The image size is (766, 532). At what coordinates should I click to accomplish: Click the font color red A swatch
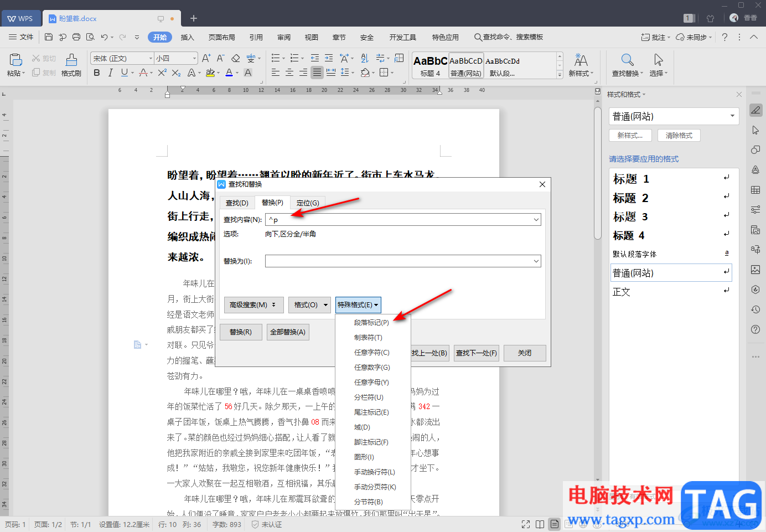(229, 73)
